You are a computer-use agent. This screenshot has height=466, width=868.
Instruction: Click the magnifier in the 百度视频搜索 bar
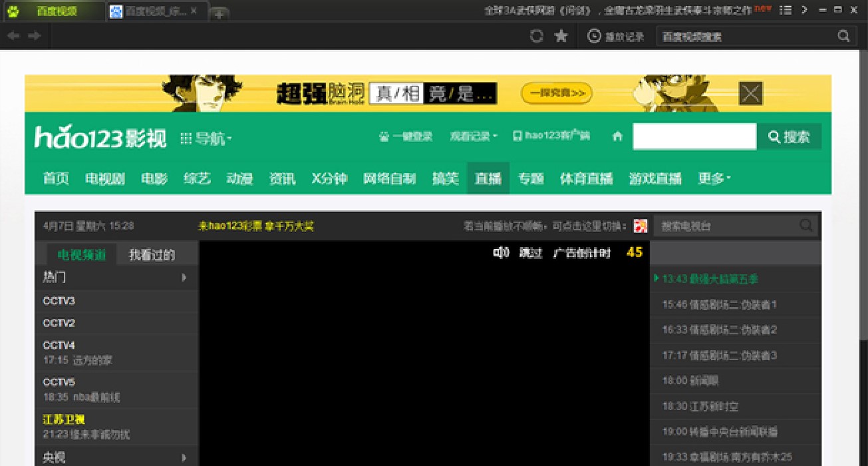tap(843, 36)
